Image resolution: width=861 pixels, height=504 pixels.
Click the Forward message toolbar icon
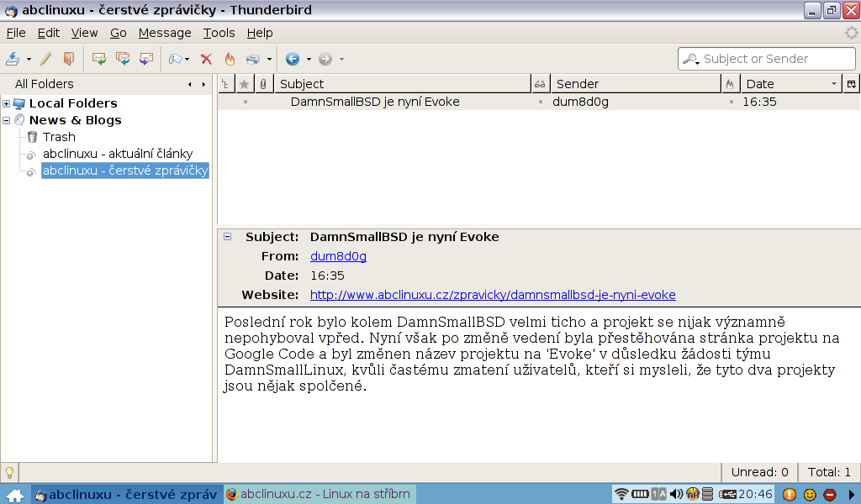coord(146,59)
